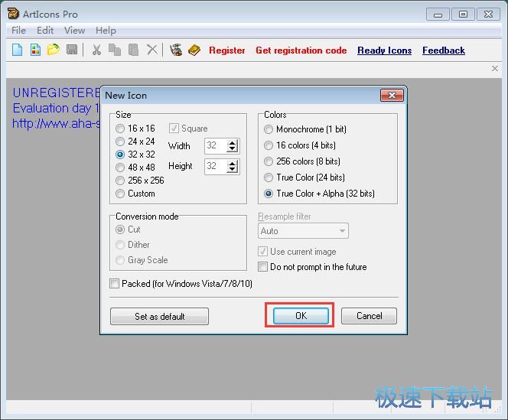Image resolution: width=508 pixels, height=420 pixels.
Task: Open the Ready Icons link
Action: tap(384, 50)
